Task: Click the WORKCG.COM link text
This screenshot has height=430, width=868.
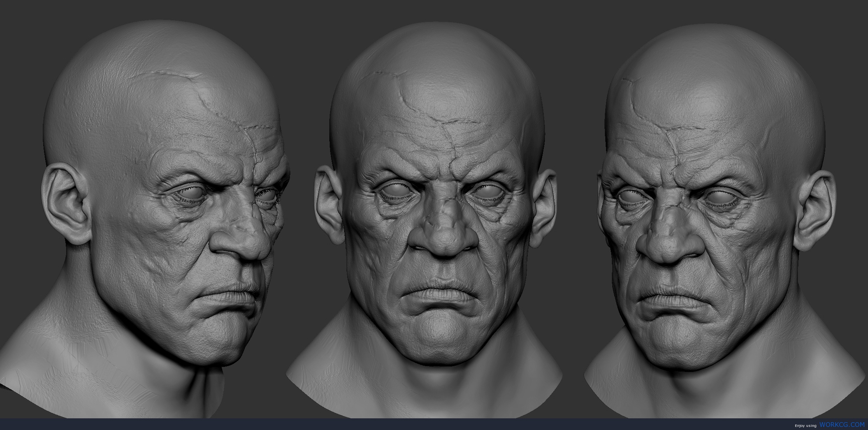Action: pyautogui.click(x=842, y=425)
